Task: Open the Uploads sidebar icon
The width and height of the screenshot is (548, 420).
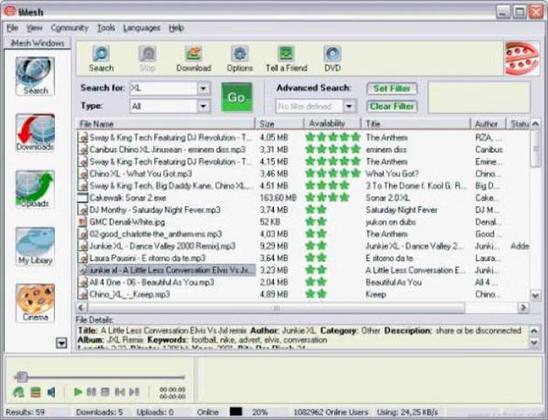Action: (x=35, y=189)
